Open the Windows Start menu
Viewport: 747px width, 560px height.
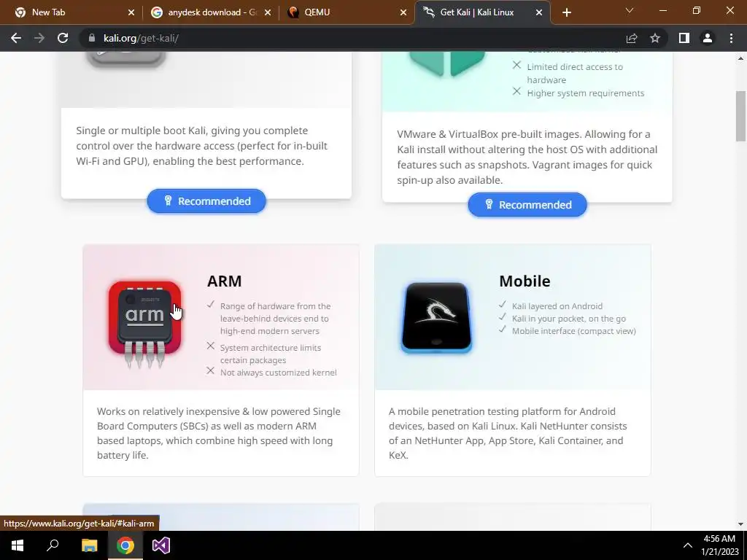click(18, 545)
